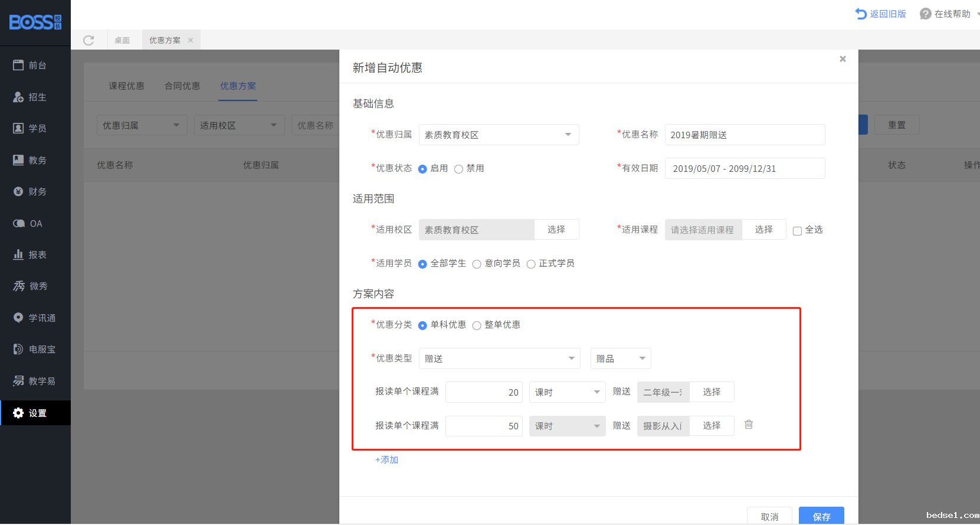Viewport: 980px width, 525px height.
Task: Close the 新增自动优惠 dialog
Action: (843, 58)
